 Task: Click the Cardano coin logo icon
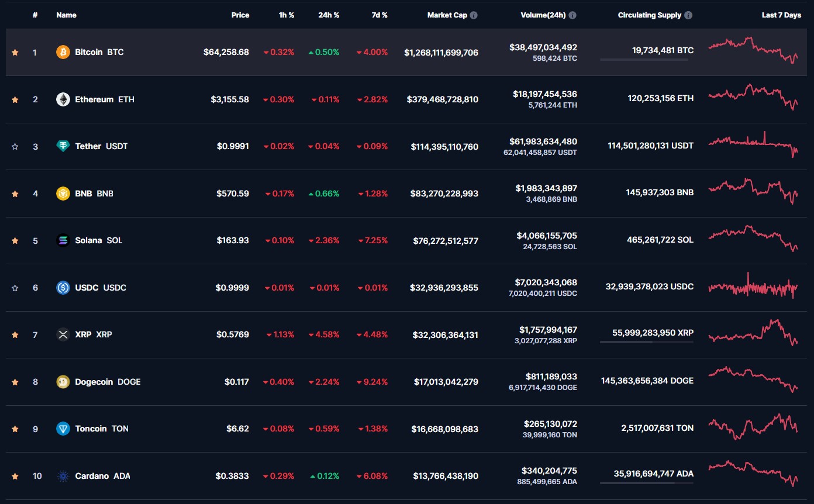[63, 476]
